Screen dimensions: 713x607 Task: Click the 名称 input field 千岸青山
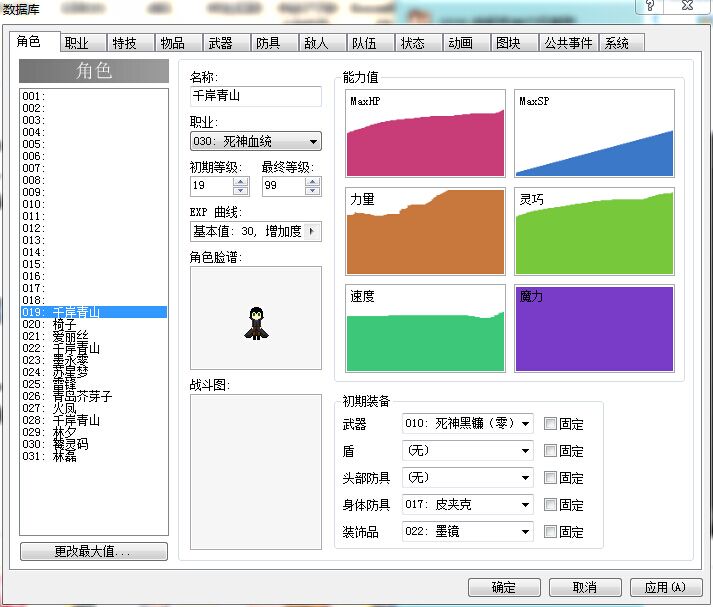pyautogui.click(x=256, y=96)
